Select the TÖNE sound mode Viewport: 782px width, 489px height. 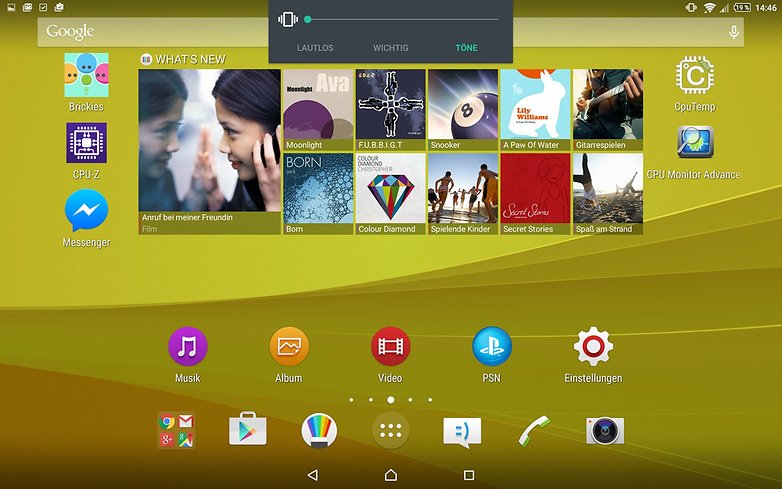pos(466,48)
